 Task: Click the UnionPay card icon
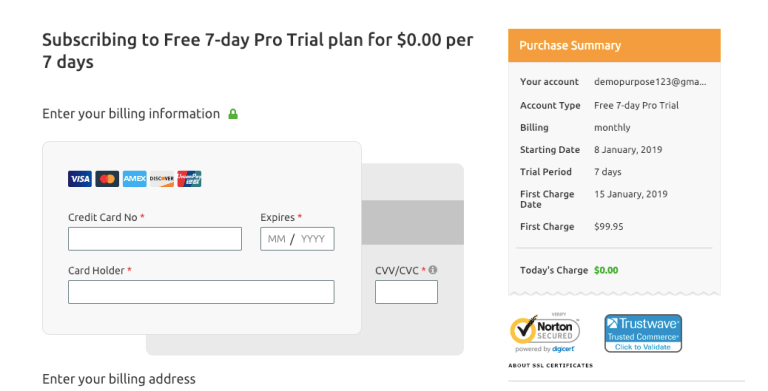190,179
